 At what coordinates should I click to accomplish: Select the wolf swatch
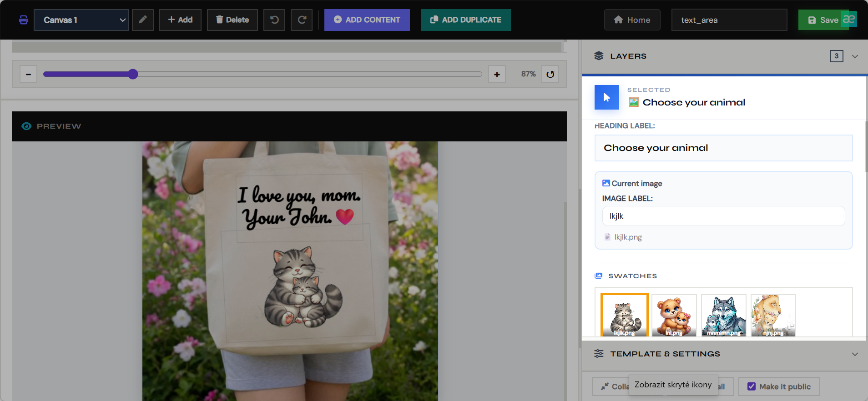(724, 316)
